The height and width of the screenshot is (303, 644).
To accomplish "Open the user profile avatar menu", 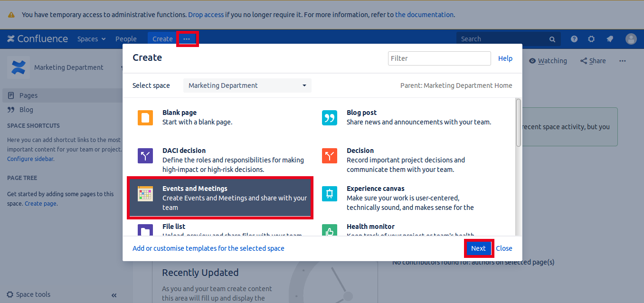I will pos(631,39).
